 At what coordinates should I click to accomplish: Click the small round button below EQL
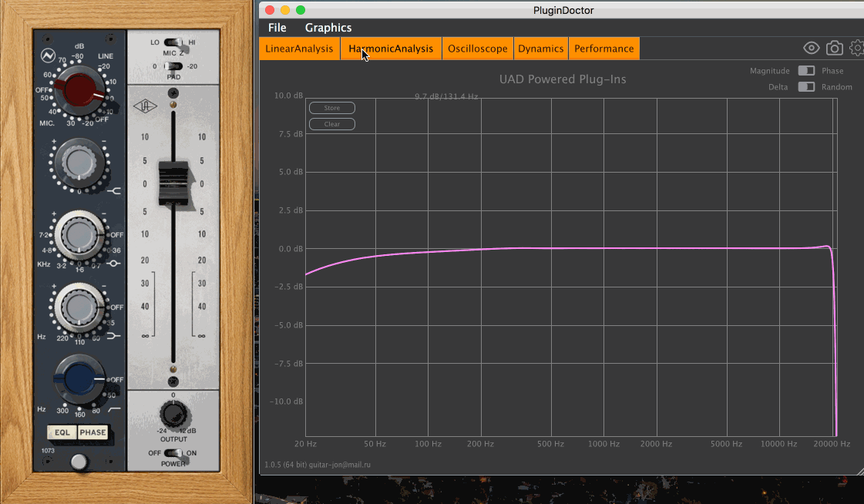coord(79,462)
